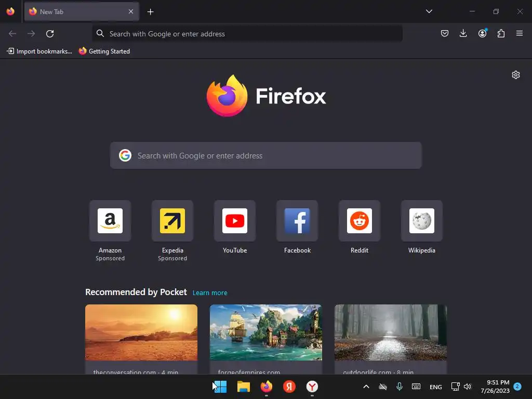Open a new tab with plus button

pos(150,12)
